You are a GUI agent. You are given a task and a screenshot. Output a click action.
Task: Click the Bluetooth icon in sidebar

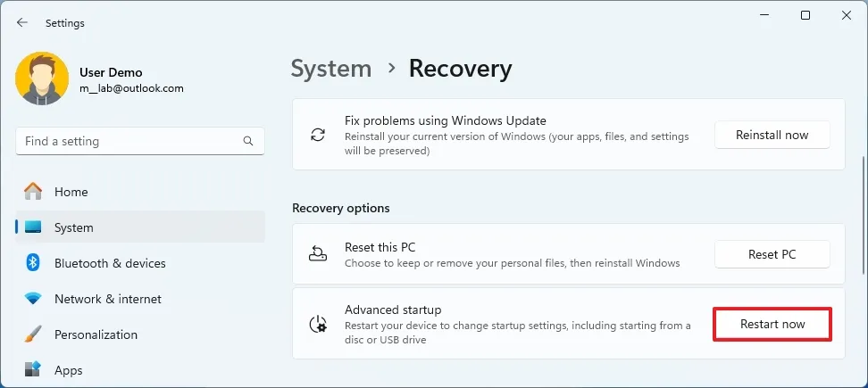(33, 263)
